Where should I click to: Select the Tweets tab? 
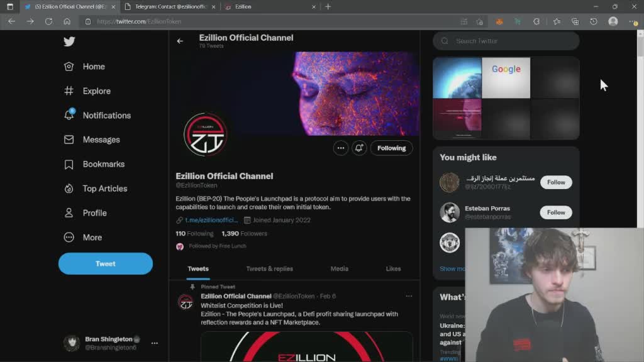click(198, 269)
